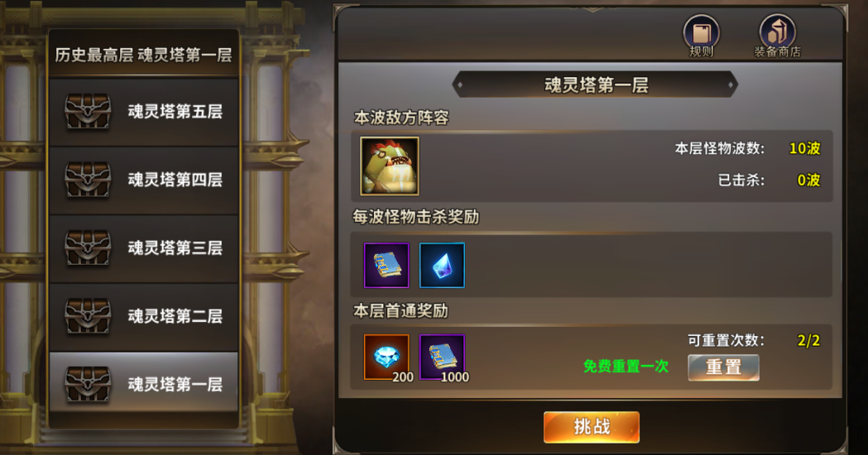Tap the orc enemy portrait
The width and height of the screenshot is (868, 455).
[390, 166]
